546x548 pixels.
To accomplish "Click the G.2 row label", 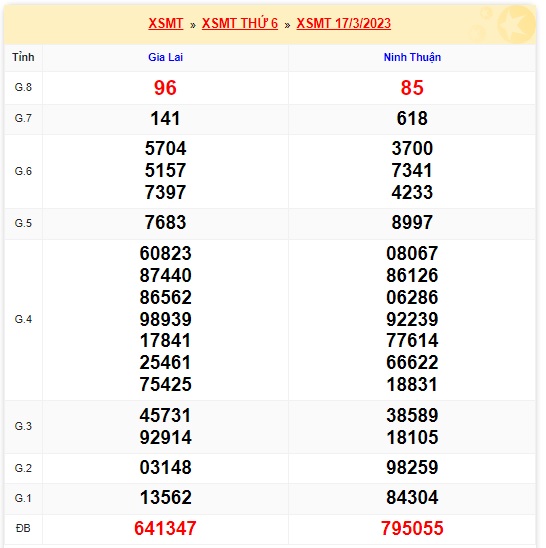I will (x=23, y=468).
